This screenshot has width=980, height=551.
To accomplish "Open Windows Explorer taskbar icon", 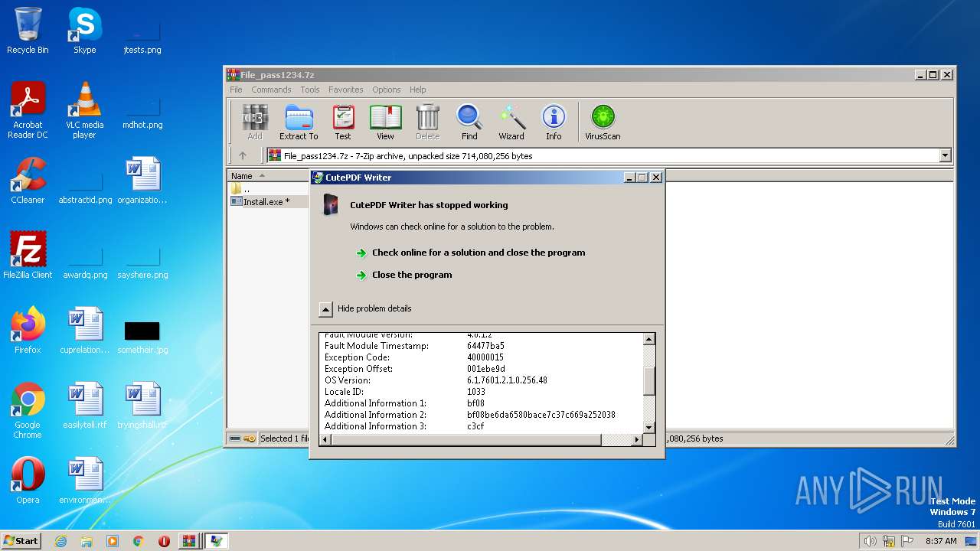I will (x=87, y=541).
